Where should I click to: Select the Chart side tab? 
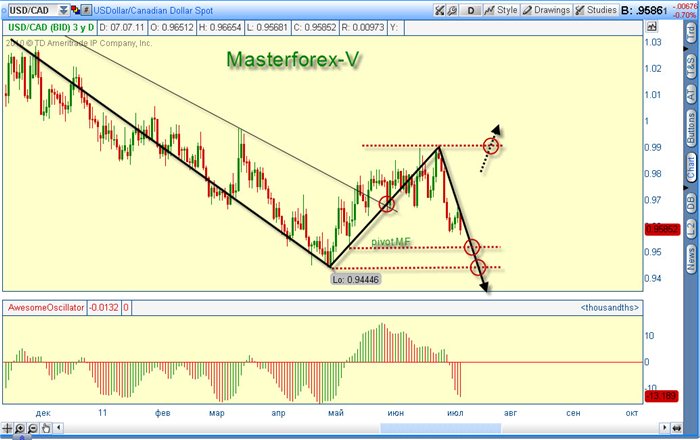pyautogui.click(x=691, y=167)
